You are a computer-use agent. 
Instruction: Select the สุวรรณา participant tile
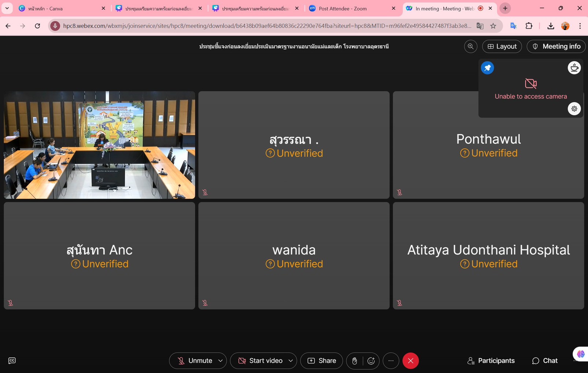[x=294, y=145]
